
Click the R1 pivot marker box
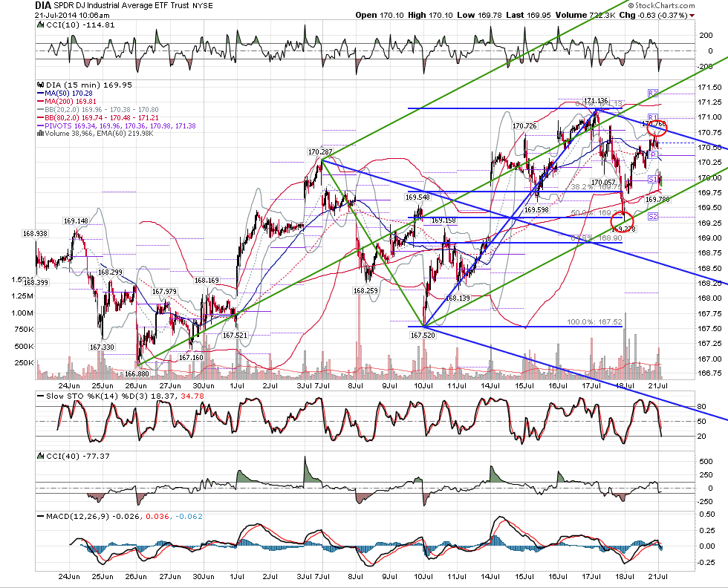tap(653, 117)
